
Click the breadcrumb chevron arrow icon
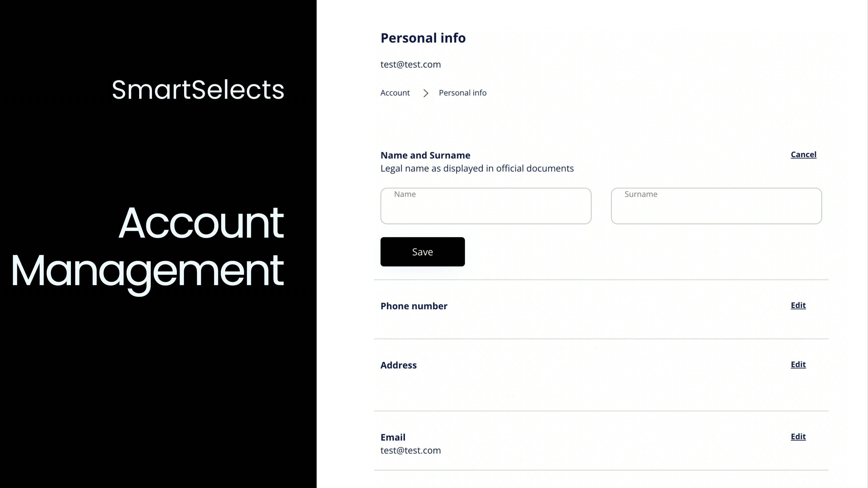click(x=425, y=93)
